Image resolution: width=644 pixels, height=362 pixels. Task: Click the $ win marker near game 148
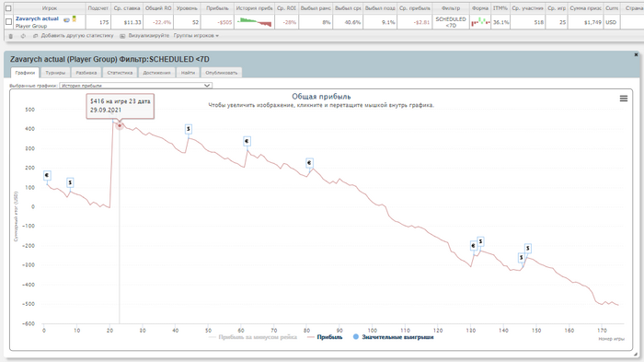528,248
